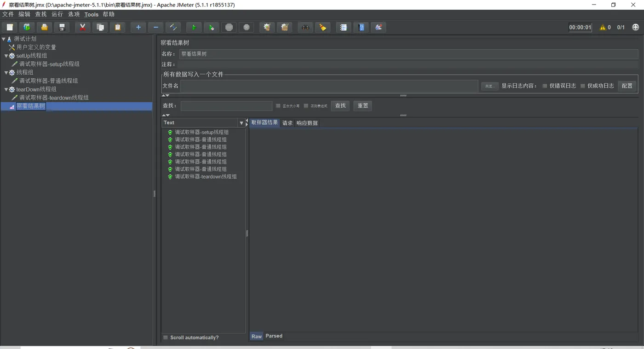
Task: Open the 查找 menu in the menu bar
Action: (x=41, y=14)
